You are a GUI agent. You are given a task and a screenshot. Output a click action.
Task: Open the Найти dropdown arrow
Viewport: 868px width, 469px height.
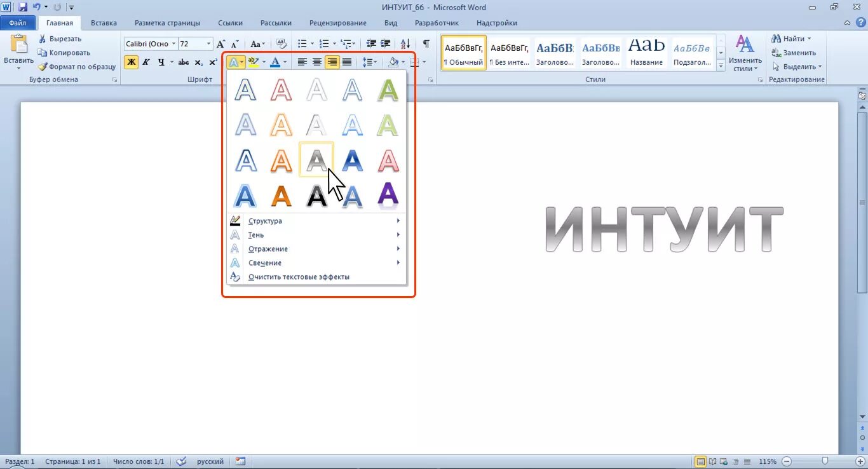click(x=809, y=39)
